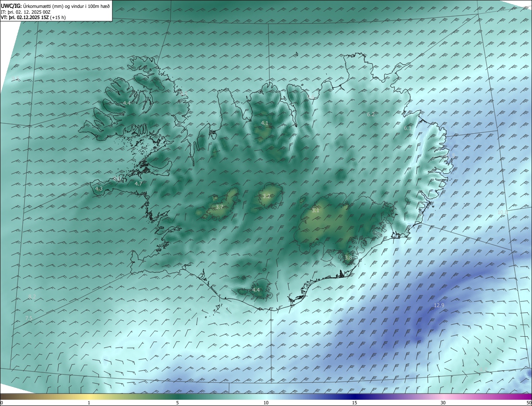532x406 pixels.
Task: Click the 3.2 value label on the map
Action: coord(266,196)
